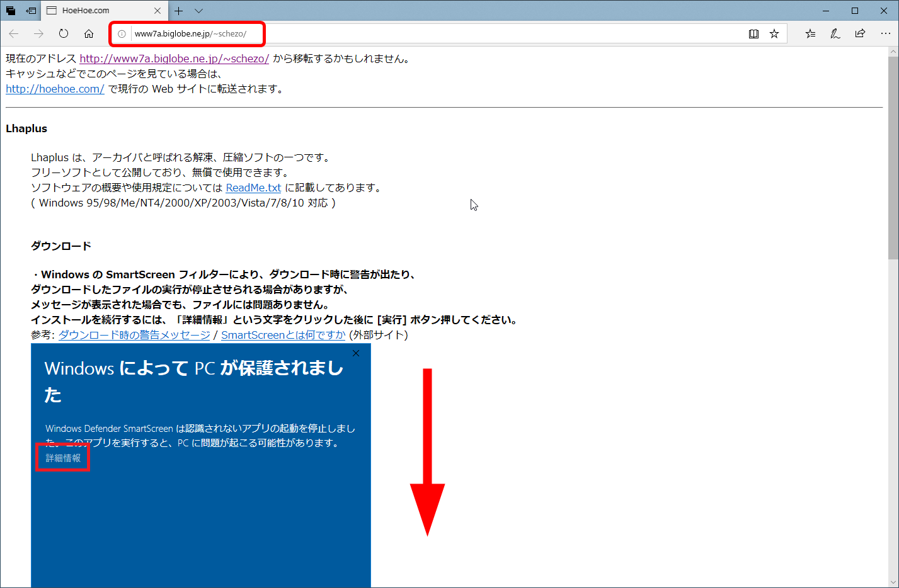
Task: Set these tabs aside icon
Action: coord(30,11)
